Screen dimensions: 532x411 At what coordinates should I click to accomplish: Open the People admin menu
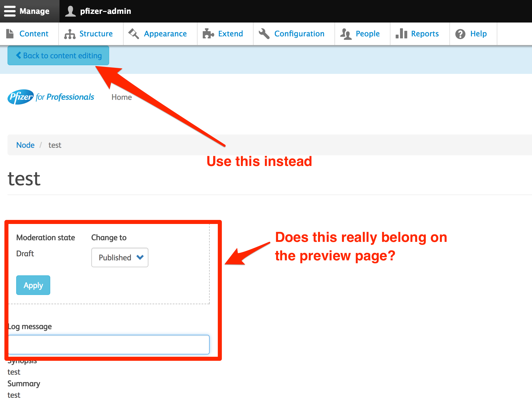(x=362, y=34)
